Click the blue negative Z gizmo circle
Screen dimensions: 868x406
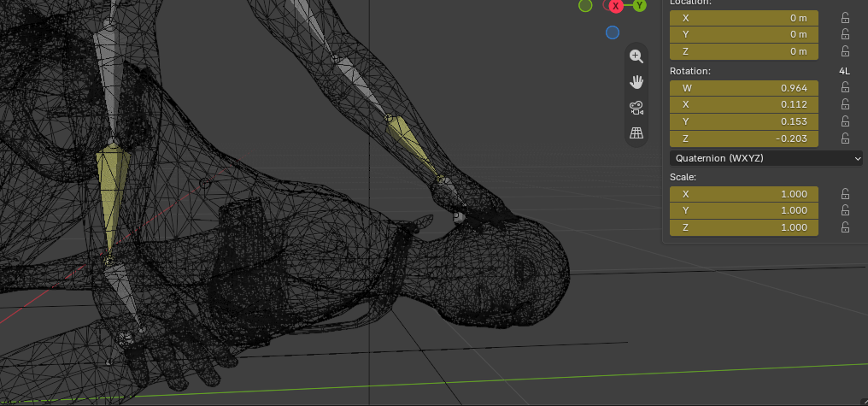click(x=613, y=32)
